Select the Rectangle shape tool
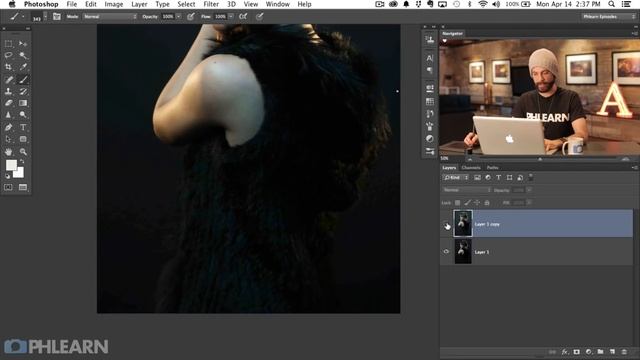The height and width of the screenshot is (360, 640). click(x=23, y=139)
